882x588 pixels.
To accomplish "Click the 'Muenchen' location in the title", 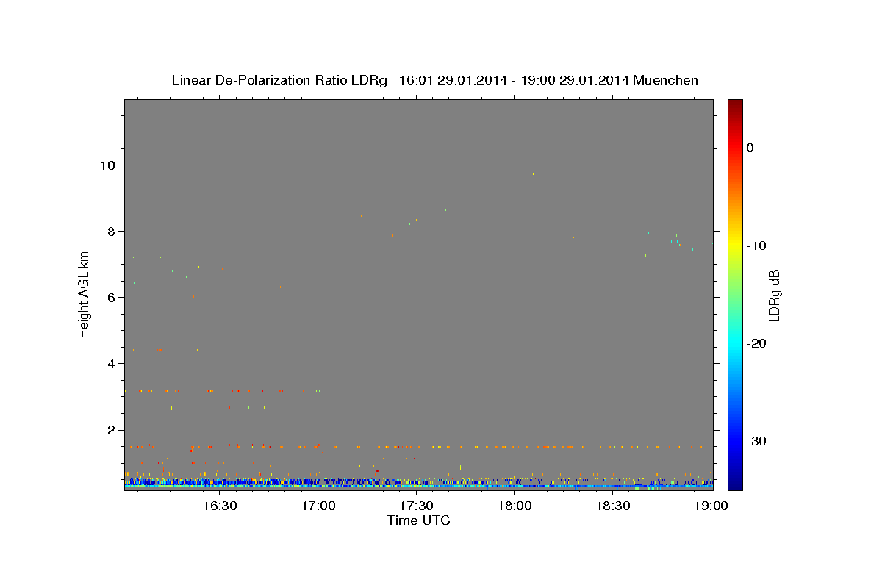I will point(665,80).
